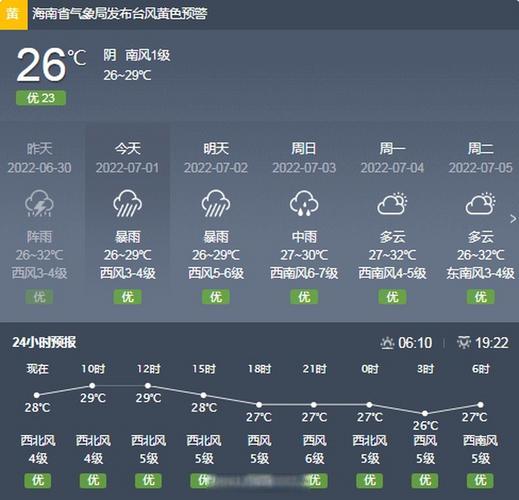Open Hainan typhoon yellow warning headline
Viewport: 519px width, 500px height.
[x=120, y=14]
